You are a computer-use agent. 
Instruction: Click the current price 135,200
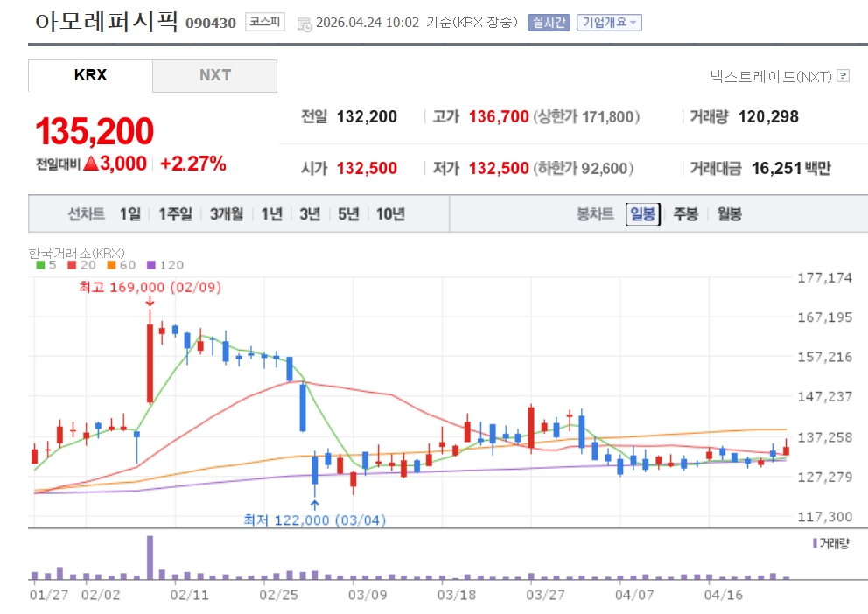(x=94, y=132)
